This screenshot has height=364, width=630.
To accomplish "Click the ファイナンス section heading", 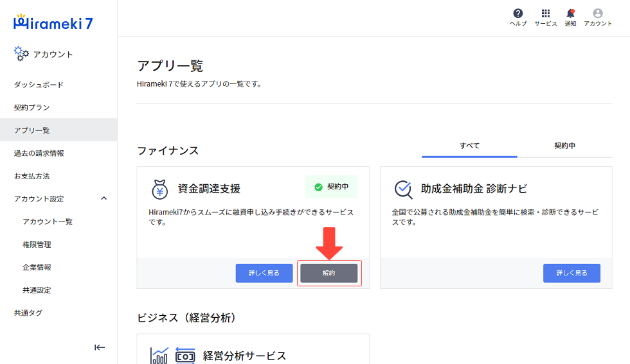I will (x=168, y=150).
